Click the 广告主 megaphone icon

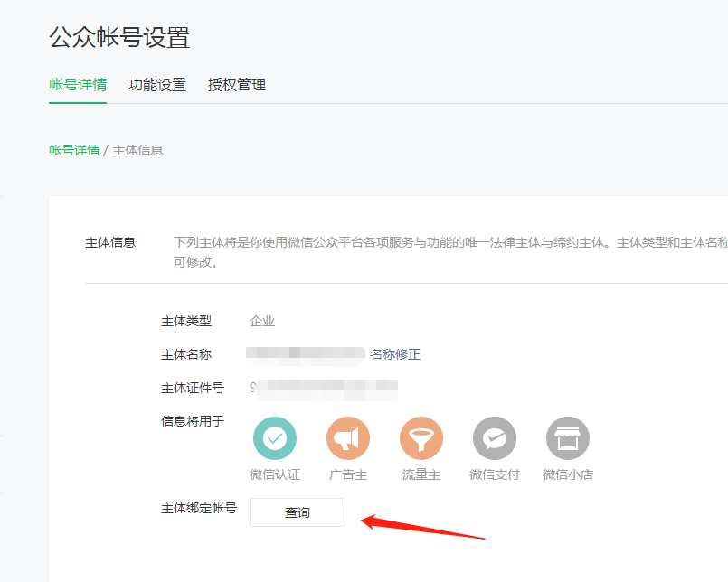(x=348, y=439)
